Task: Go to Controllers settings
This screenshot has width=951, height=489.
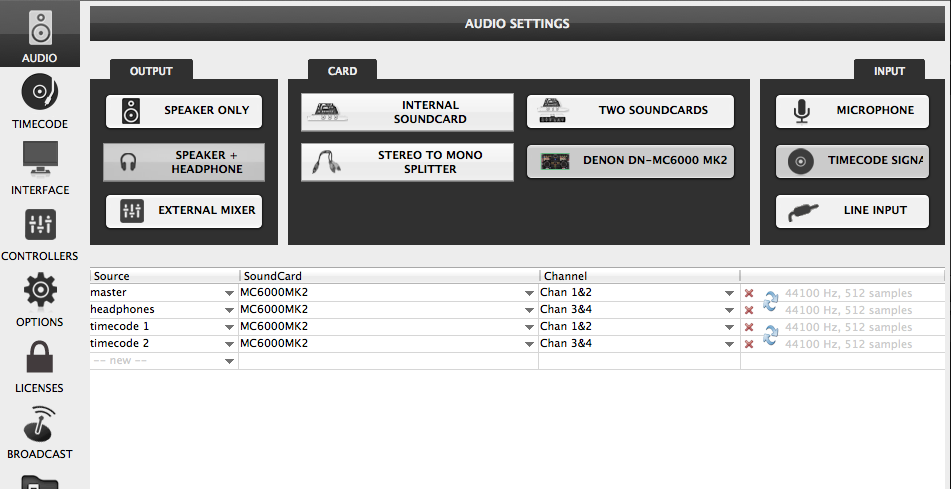Action: click(40, 234)
